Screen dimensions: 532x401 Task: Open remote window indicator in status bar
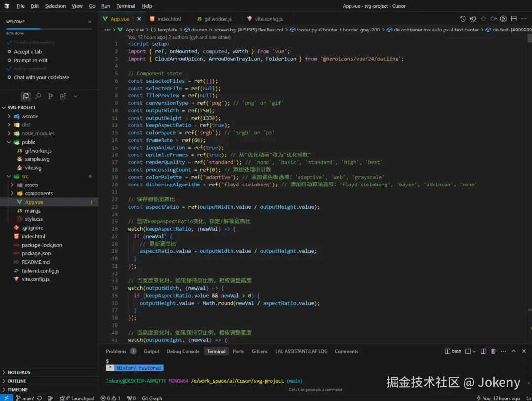[x=6, y=398]
